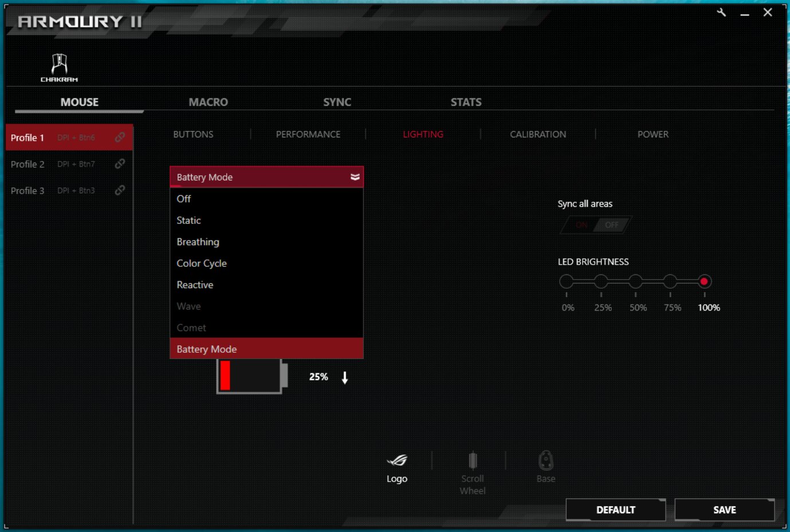Collapse the Battery Mode dropdown header
Viewport: 790px width, 532px height.
[x=266, y=177]
